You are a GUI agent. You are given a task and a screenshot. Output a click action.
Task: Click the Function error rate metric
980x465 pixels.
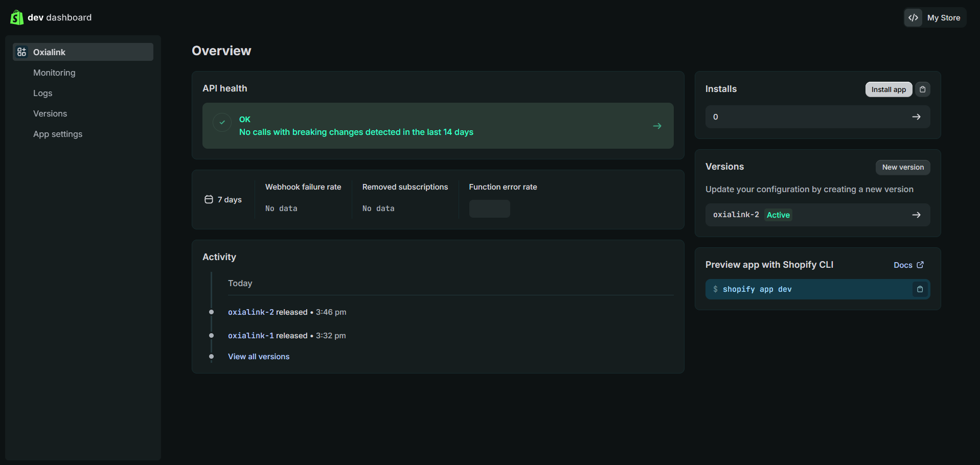503,187
